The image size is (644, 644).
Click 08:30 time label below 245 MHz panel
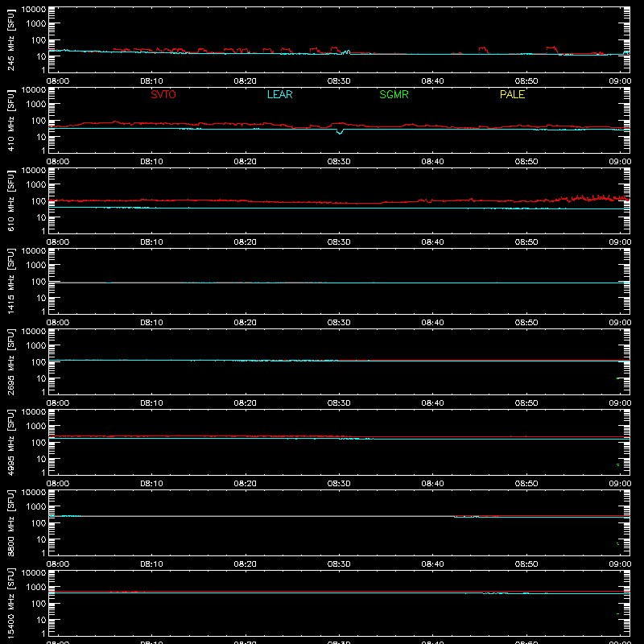(x=339, y=81)
